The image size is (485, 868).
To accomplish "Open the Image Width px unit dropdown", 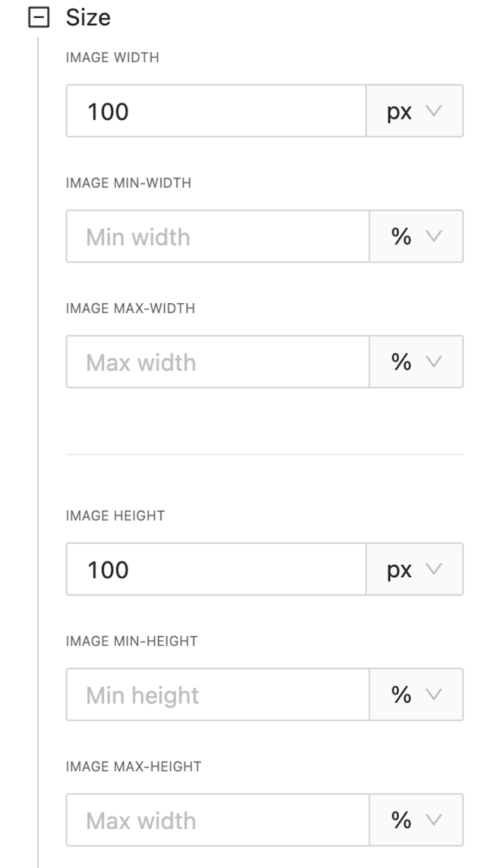I will click(415, 111).
